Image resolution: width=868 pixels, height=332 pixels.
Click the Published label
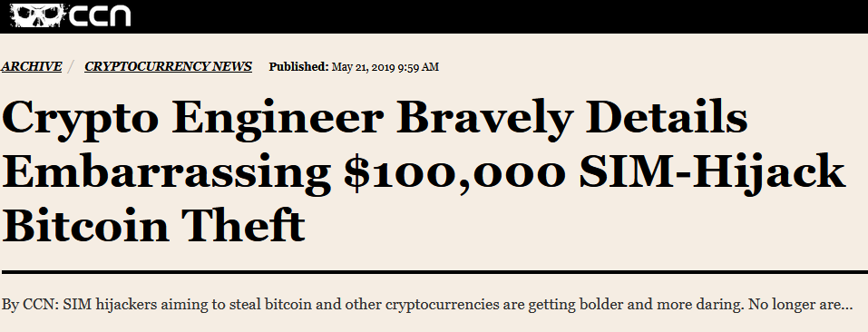[299, 67]
